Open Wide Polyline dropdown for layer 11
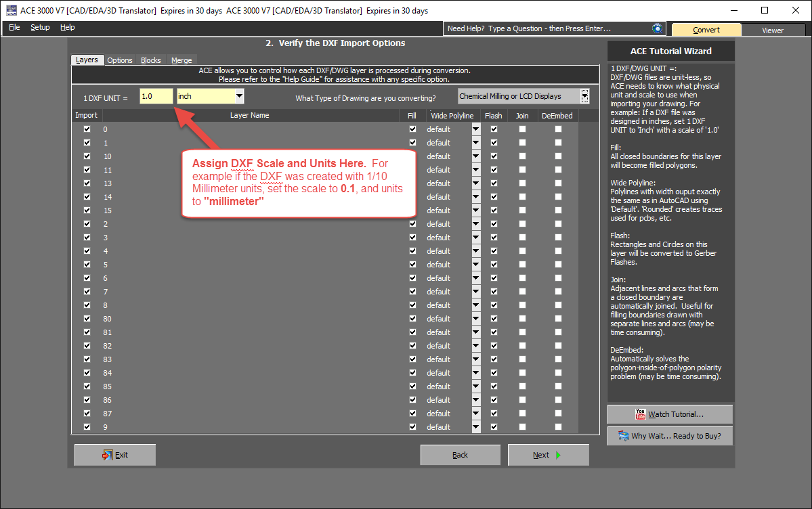 click(x=476, y=170)
